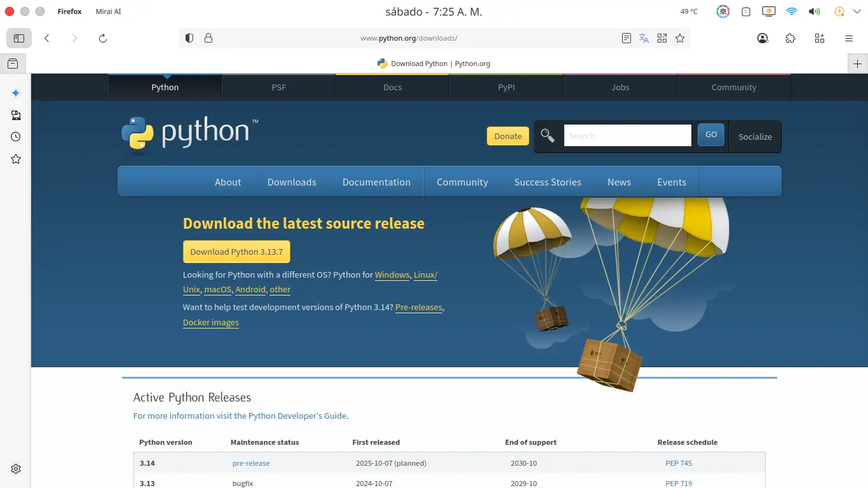Focus the python.org Search input field
Viewport: 868px width, 488px height.
pos(627,135)
